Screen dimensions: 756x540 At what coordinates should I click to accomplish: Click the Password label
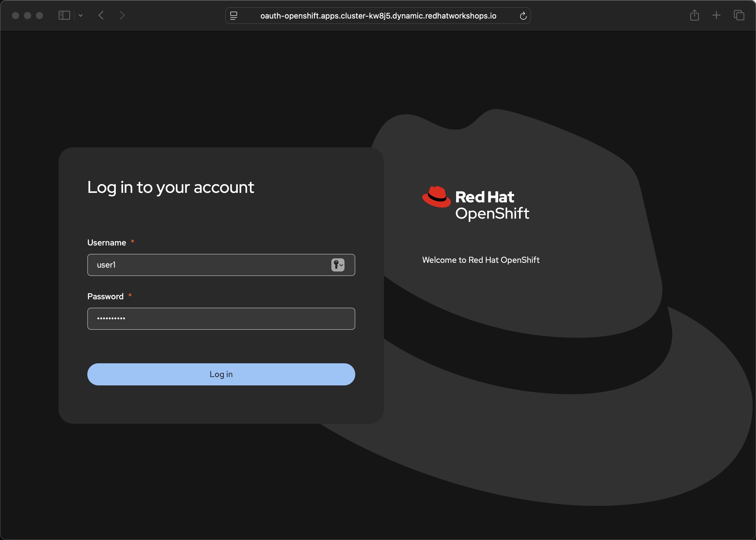click(105, 296)
